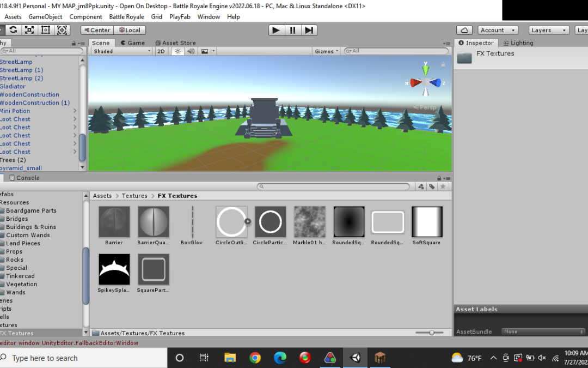
Task: Toggle handle rotation Local button
Action: click(130, 30)
